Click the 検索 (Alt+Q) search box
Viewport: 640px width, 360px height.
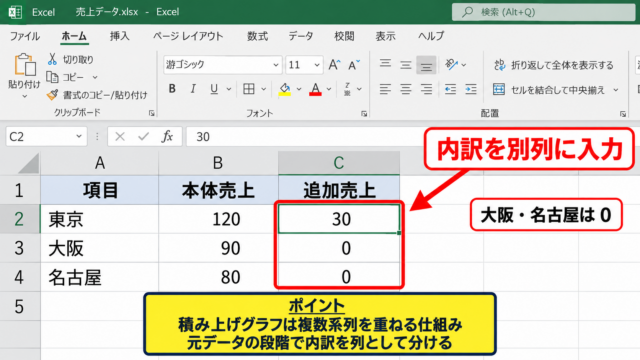(x=544, y=12)
